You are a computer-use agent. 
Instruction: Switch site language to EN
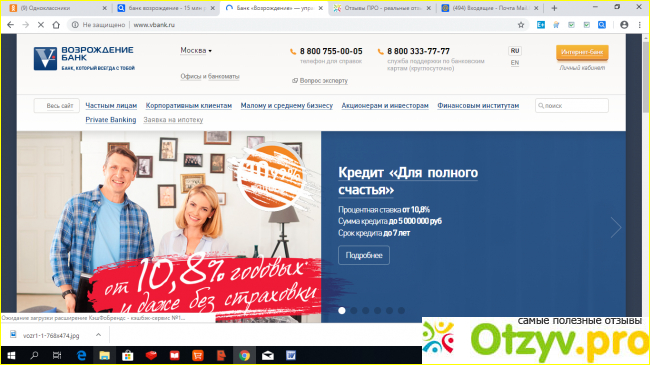(514, 63)
